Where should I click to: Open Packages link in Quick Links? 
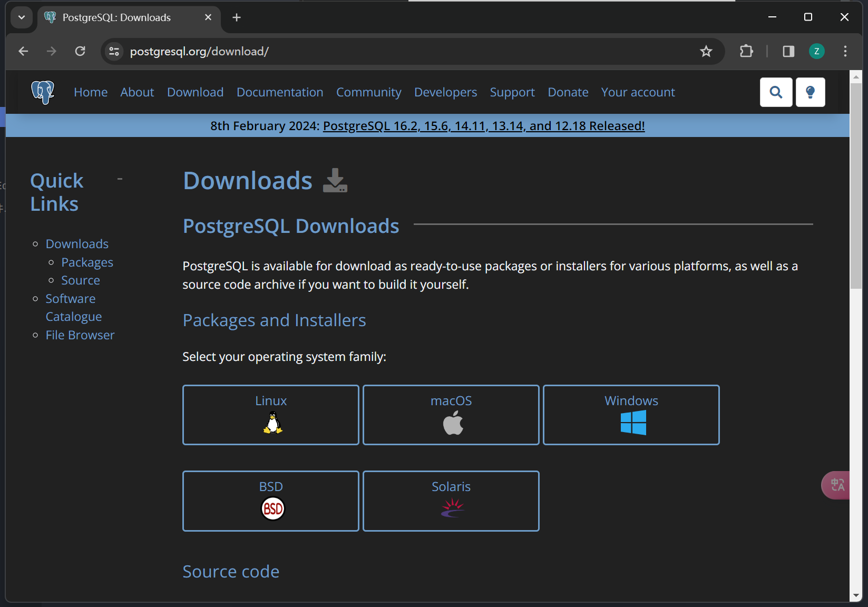(x=87, y=262)
